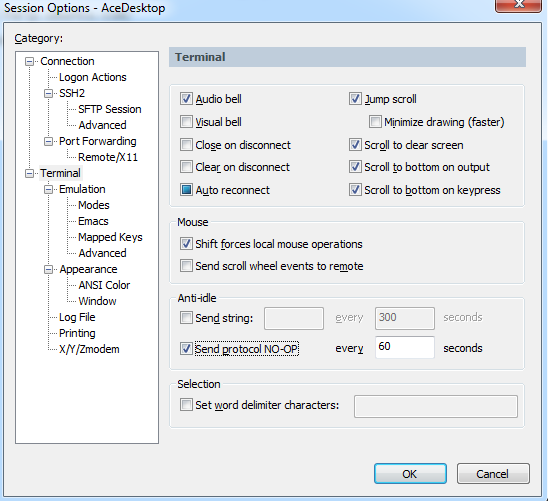
Task: Collapse the Emulation tree node
Action: point(48,190)
